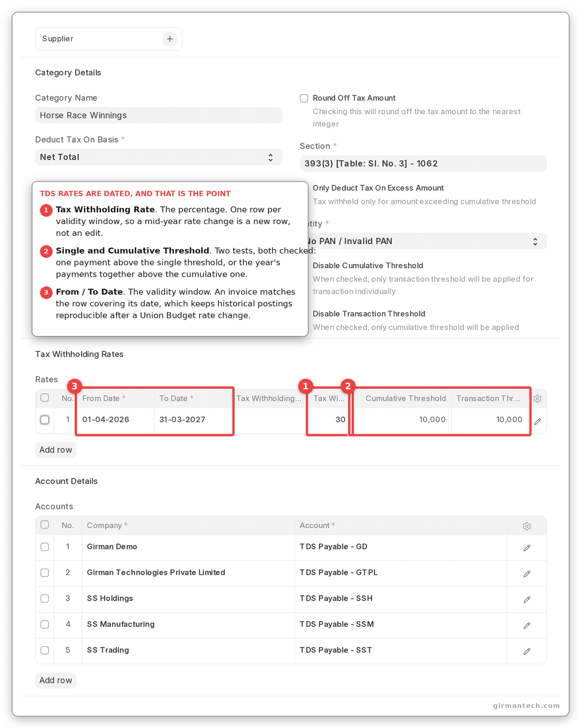The width and height of the screenshot is (581, 728).
Task: Edit rate row 1 pencil icon
Action: [x=537, y=422]
